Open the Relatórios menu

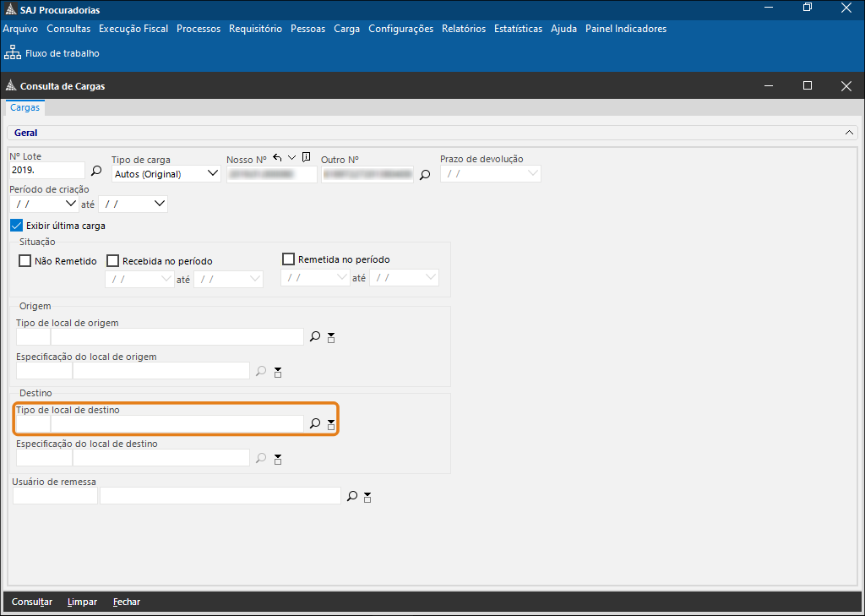463,29
